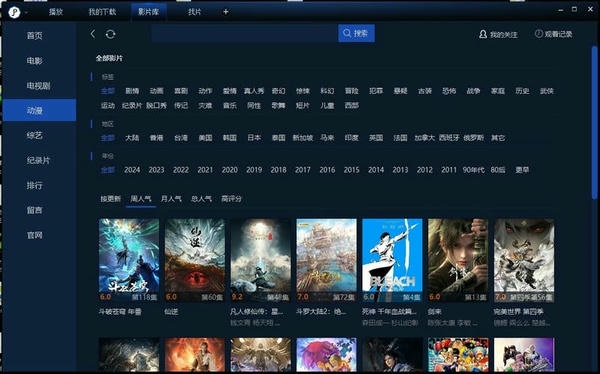600x374 pixels.
Task: Click the app logo icon in the title bar
Action: (14, 12)
